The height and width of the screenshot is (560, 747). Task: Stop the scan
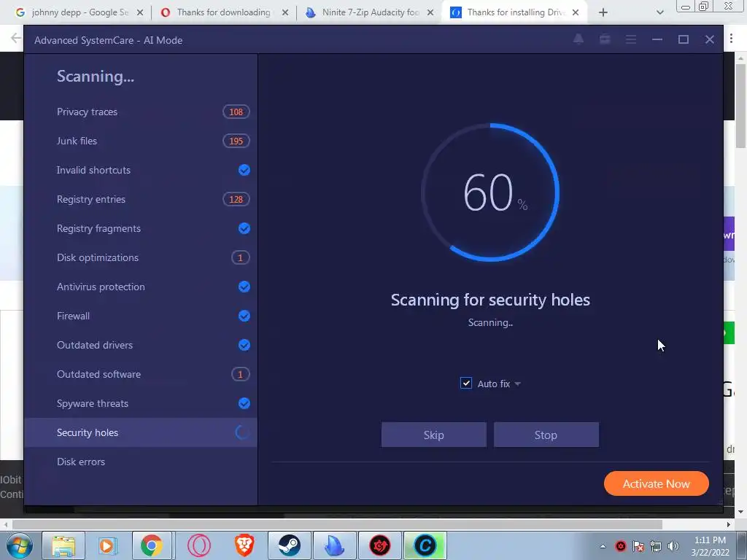click(x=546, y=435)
